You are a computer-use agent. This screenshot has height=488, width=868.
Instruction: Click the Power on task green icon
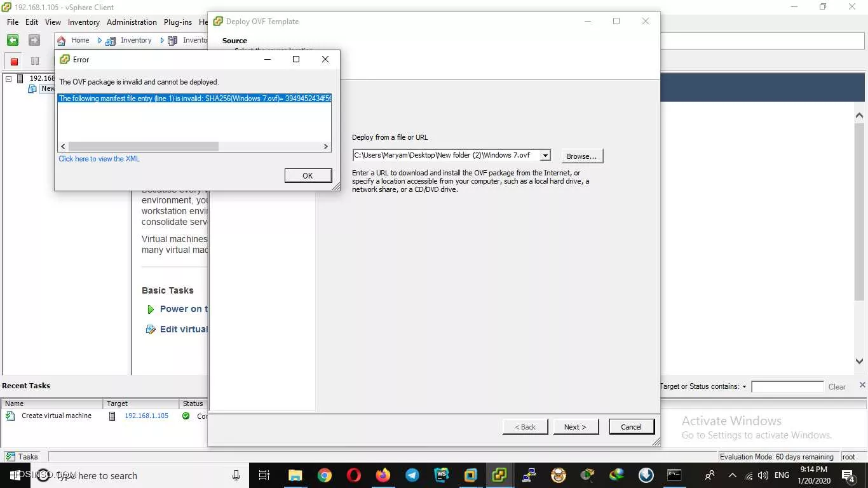151,309
